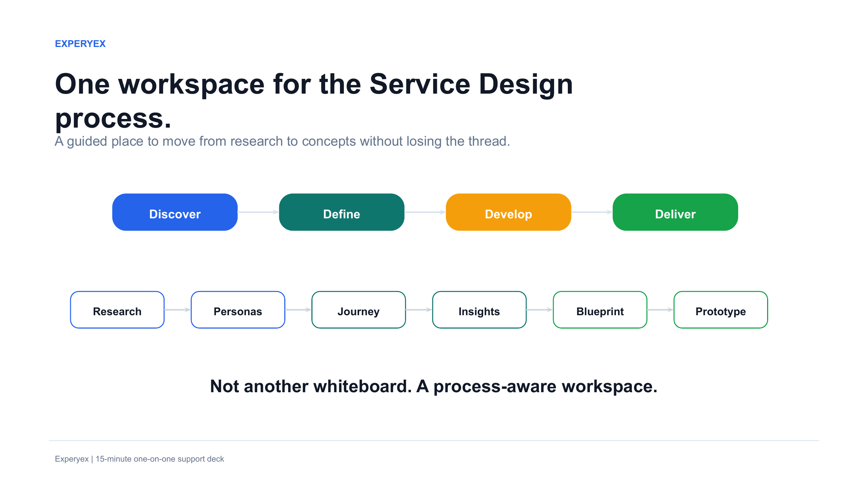Image resolution: width=868 pixels, height=488 pixels.
Task: Click 'Not another whiteboard' tagline
Action: coord(434,386)
